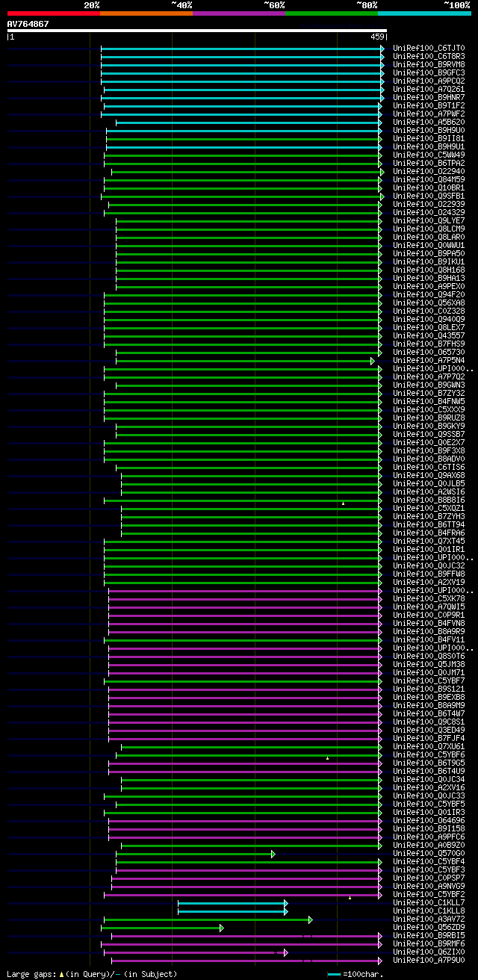Viewport: 478px width, 980px height.
Task: Click the UniRef100_C5XQZ1 label
Action: pyautogui.click(x=429, y=509)
